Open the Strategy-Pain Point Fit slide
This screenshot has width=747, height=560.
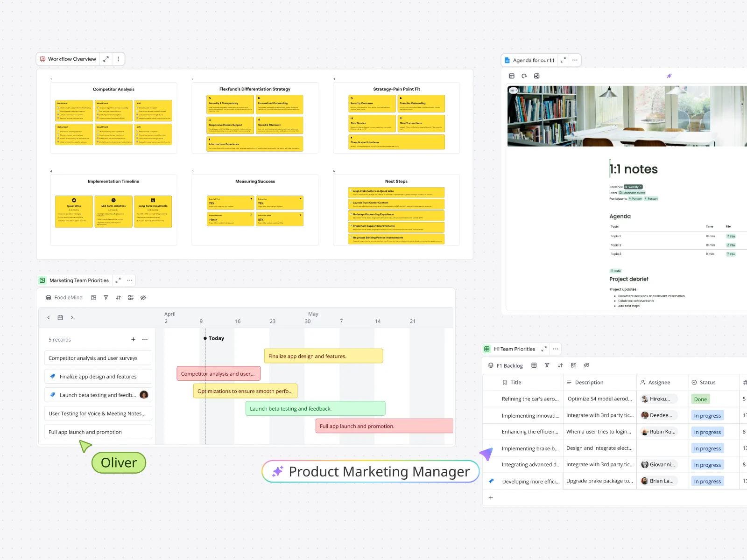coord(396,118)
